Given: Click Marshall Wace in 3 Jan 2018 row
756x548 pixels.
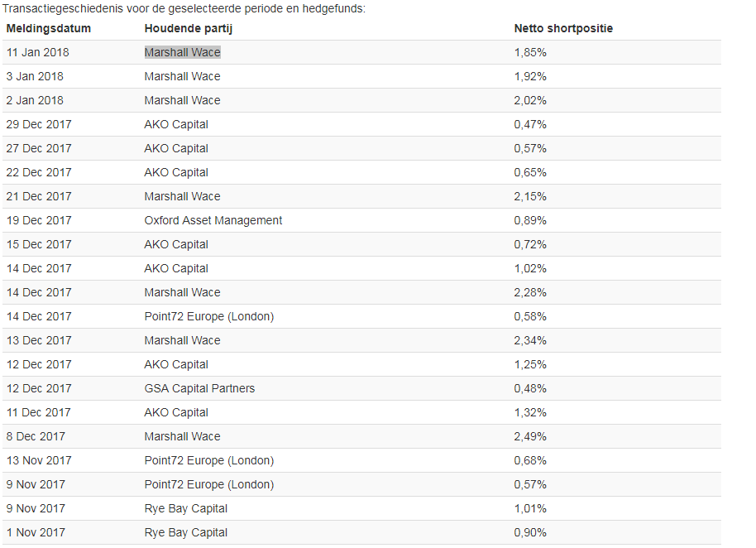Looking at the screenshot, I should click(x=182, y=76).
